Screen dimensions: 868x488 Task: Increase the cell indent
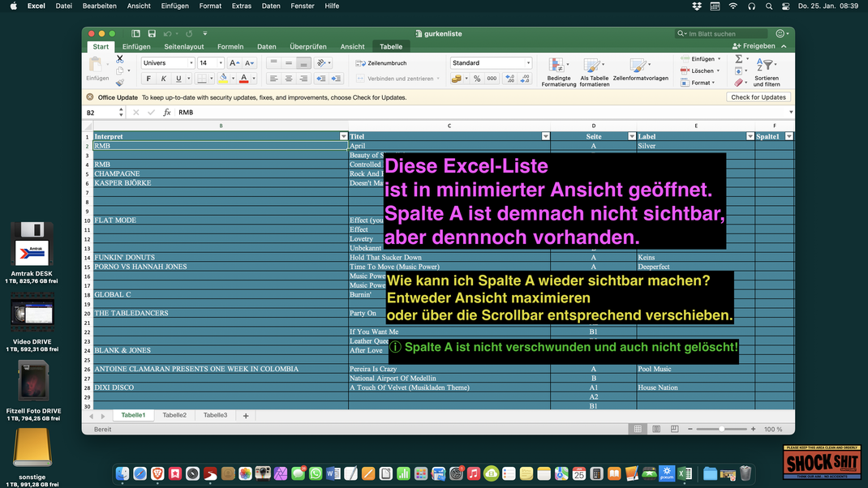pos(336,79)
